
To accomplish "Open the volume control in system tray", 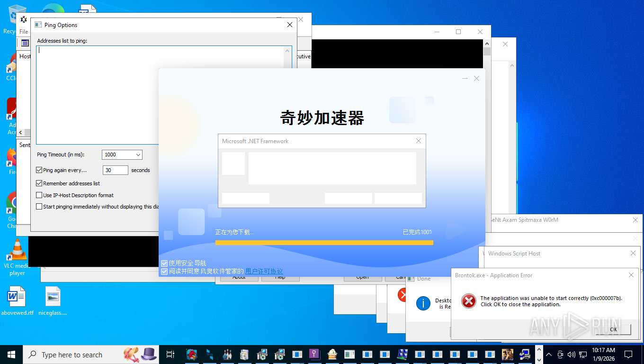I will click(x=571, y=355).
